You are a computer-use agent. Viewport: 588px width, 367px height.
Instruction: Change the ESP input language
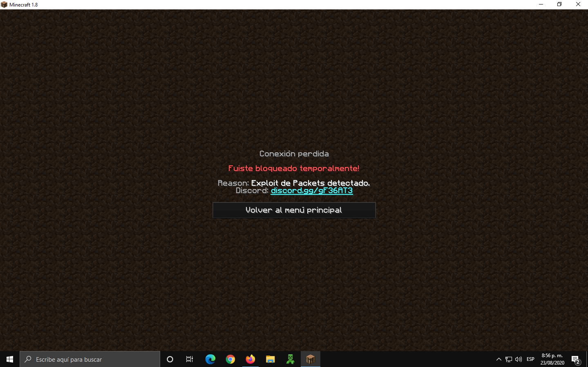coord(530,359)
